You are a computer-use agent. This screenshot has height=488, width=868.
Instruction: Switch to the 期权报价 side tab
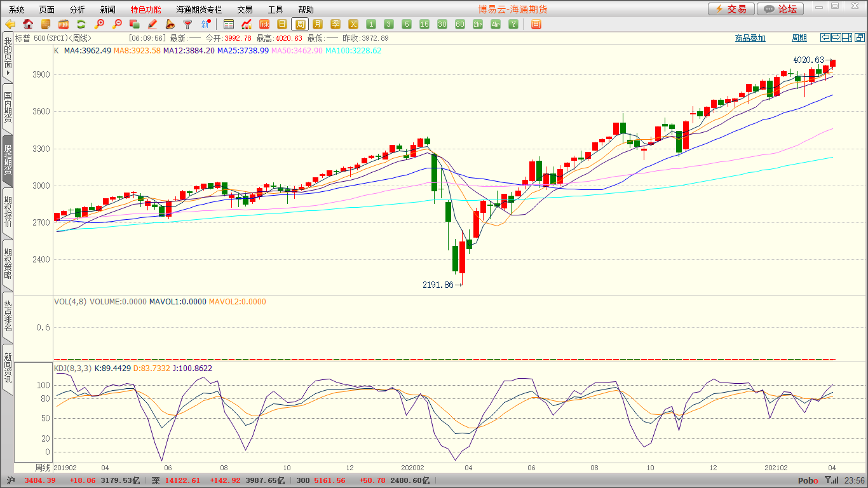[8, 212]
